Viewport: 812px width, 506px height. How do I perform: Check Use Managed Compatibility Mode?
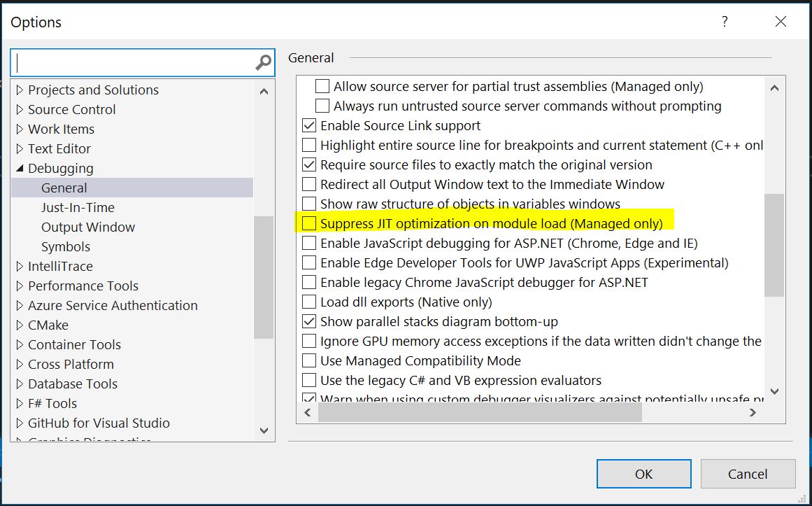[x=308, y=361]
